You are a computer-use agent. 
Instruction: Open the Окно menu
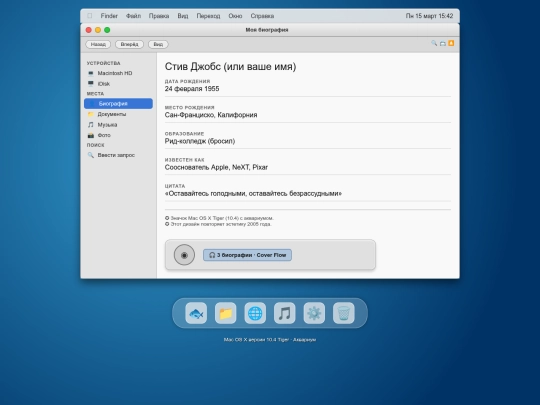[235, 16]
